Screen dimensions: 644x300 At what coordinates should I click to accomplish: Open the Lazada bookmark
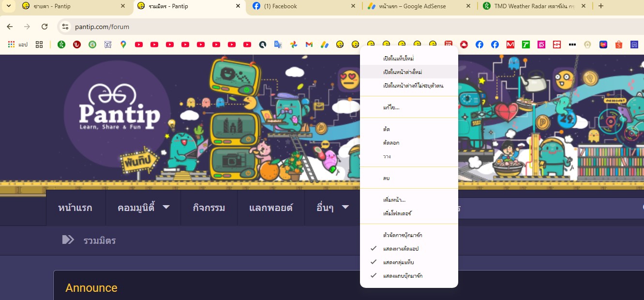(603, 45)
